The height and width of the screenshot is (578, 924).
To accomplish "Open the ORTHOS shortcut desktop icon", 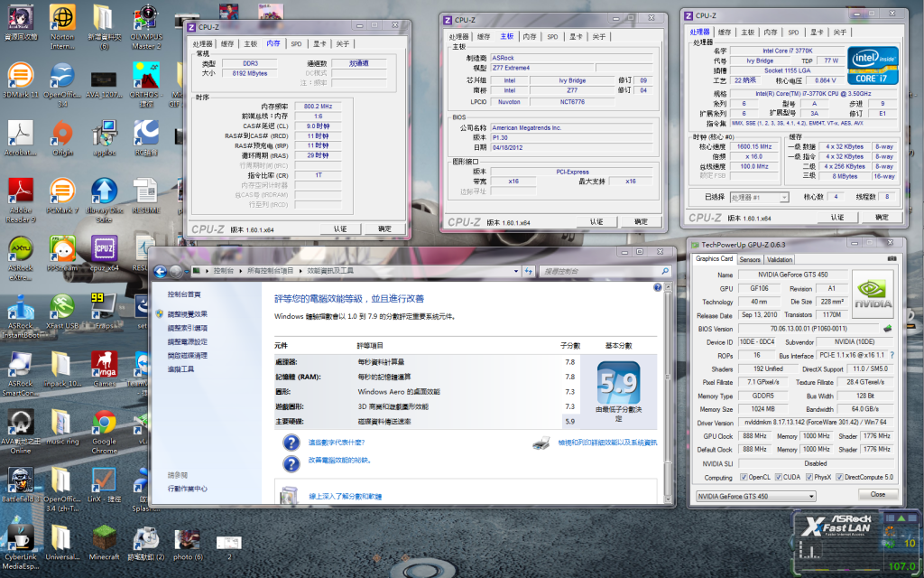I will pyautogui.click(x=145, y=84).
